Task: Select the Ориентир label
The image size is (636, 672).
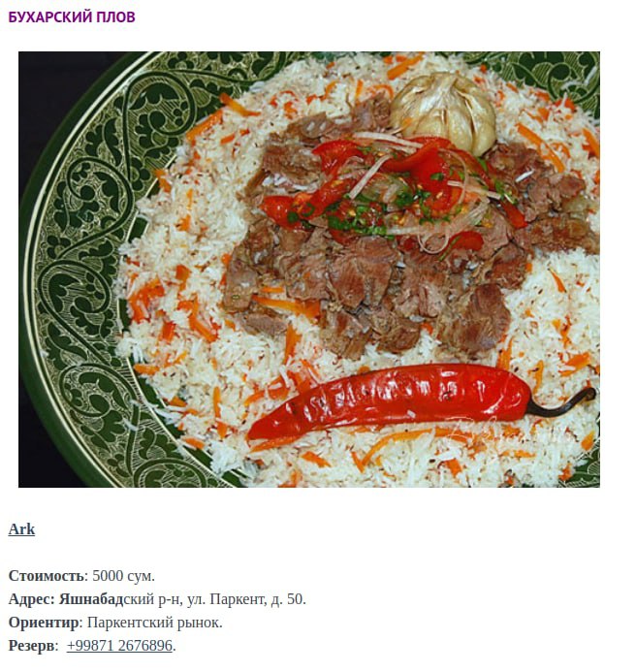Action: [x=44, y=622]
